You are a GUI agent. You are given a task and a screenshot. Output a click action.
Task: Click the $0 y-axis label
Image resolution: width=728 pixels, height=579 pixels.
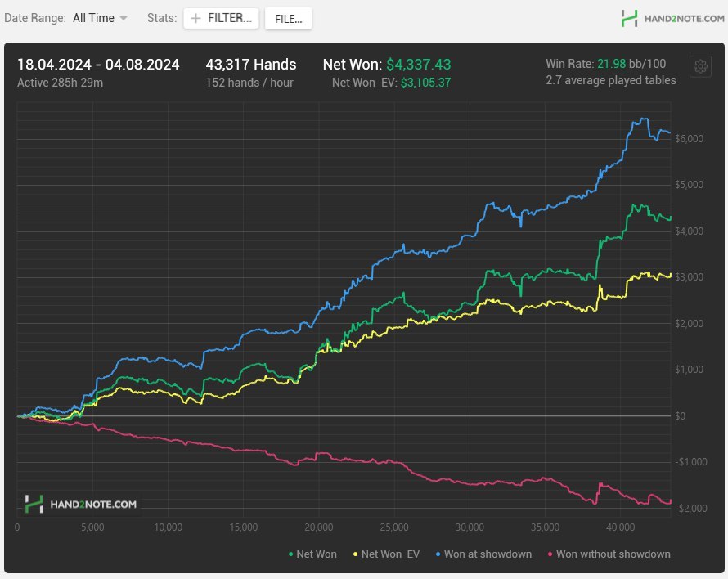click(680, 416)
